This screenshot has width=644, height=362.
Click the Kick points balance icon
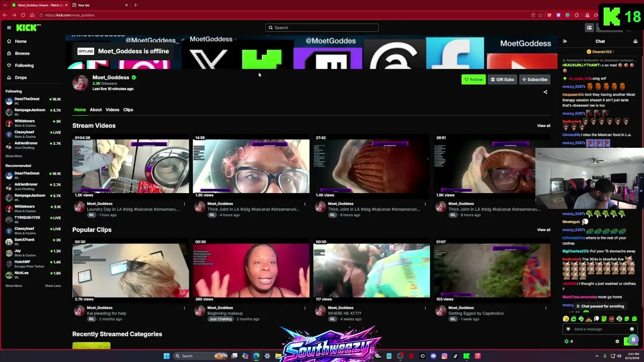click(567, 341)
